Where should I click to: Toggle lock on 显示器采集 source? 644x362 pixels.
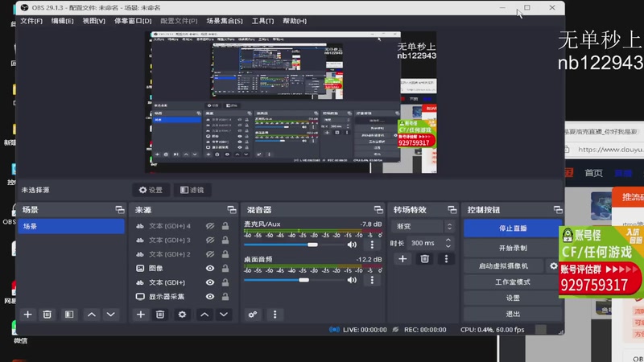[225, 296]
